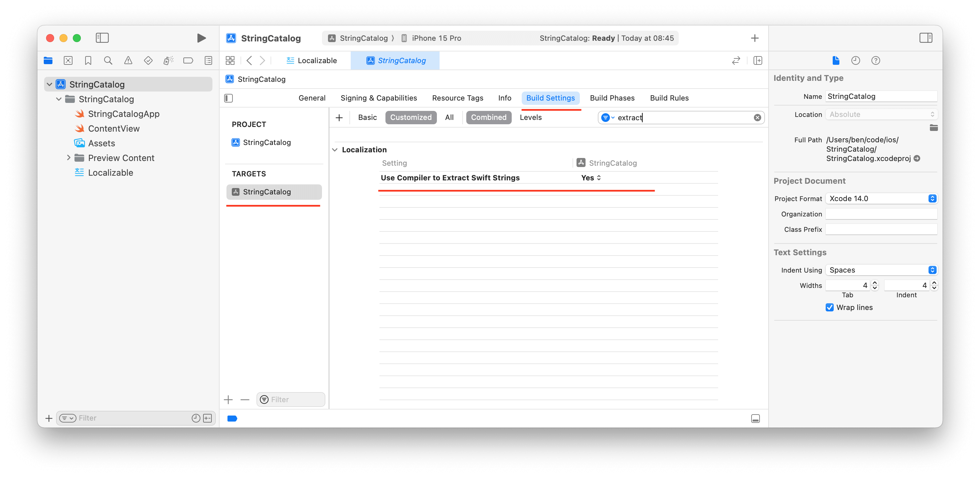Click the Build Settings tab

[550, 98]
